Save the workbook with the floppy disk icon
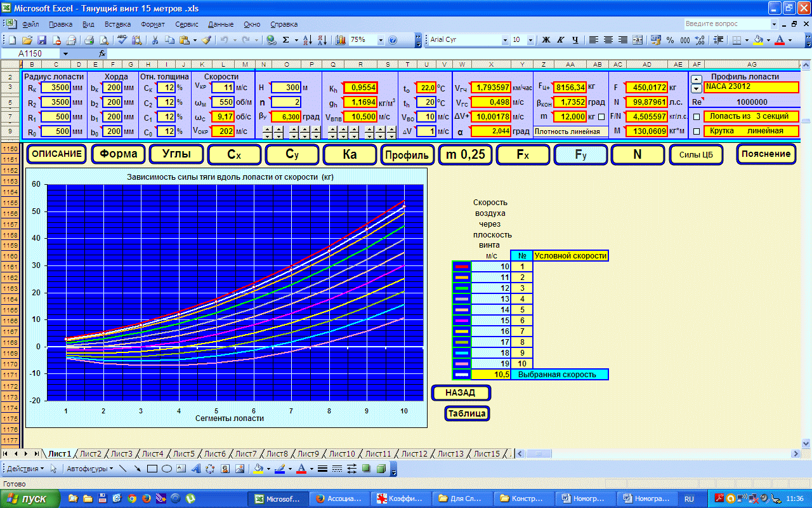The height and width of the screenshot is (508, 812). [43, 39]
